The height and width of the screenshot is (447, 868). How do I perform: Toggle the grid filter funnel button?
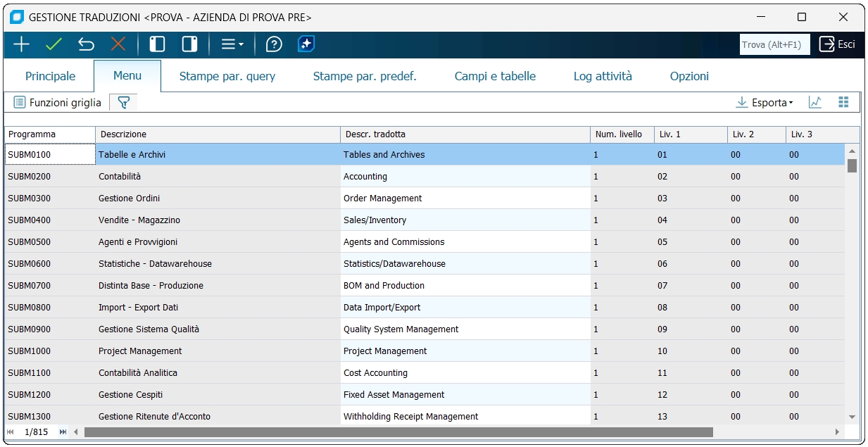[123, 103]
